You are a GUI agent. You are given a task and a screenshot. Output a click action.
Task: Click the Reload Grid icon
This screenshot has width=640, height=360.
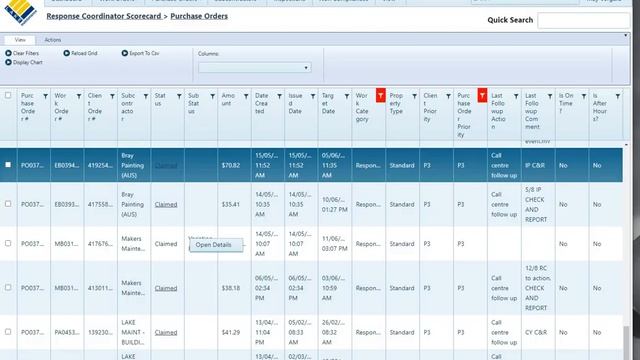[x=67, y=53]
